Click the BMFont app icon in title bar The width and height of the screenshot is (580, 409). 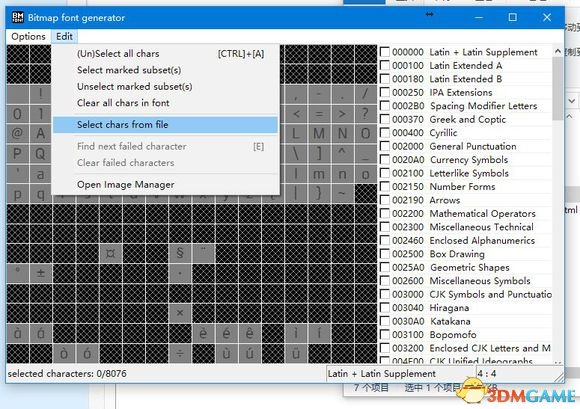click(x=17, y=17)
